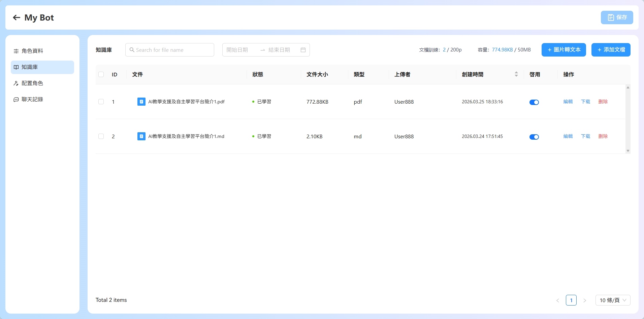This screenshot has width=644, height=319.
Task: Click the md file document icon
Action: point(141,136)
